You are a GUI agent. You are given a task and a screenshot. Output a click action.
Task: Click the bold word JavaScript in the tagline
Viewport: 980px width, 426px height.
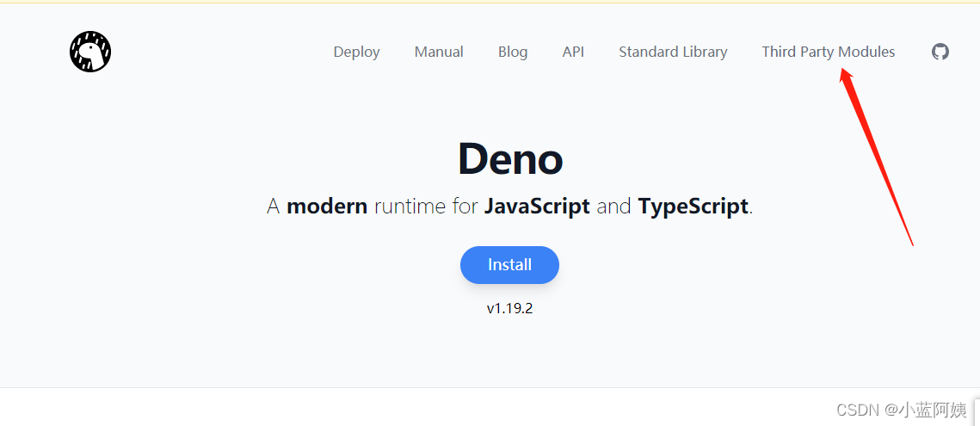[537, 206]
